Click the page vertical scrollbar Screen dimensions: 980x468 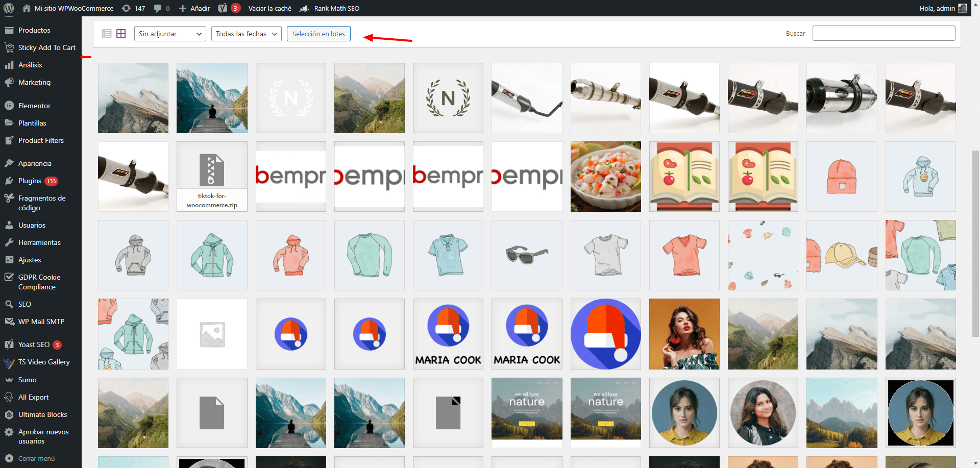(x=975, y=242)
